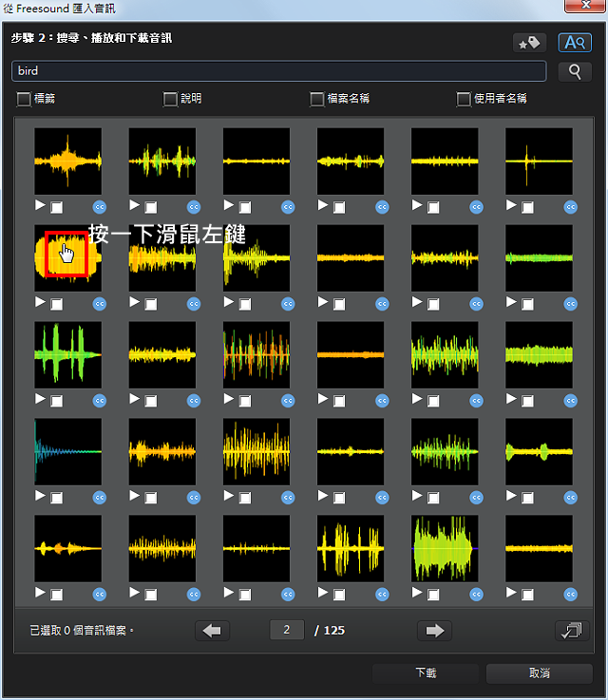Open CC license of row one, column one sound

point(100,207)
